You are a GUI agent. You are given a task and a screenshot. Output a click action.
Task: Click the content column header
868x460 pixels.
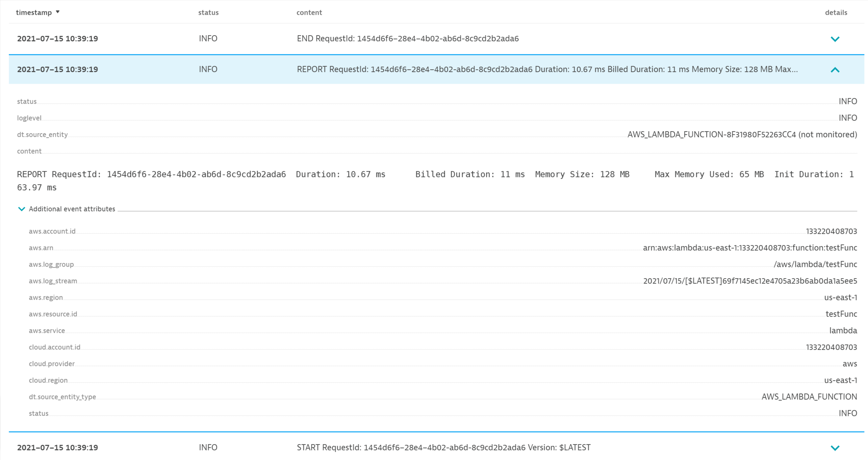(x=309, y=13)
